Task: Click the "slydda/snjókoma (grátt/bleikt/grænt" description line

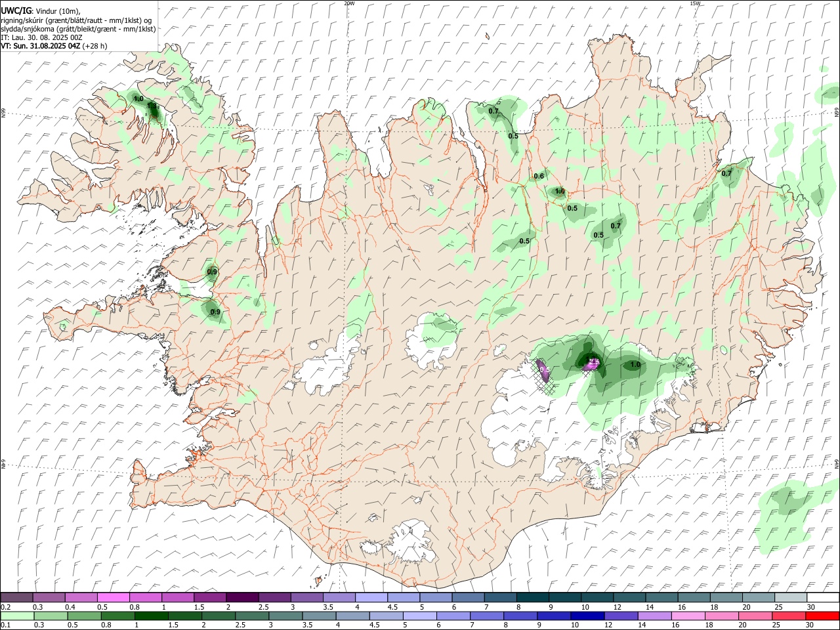Action: click(x=78, y=28)
